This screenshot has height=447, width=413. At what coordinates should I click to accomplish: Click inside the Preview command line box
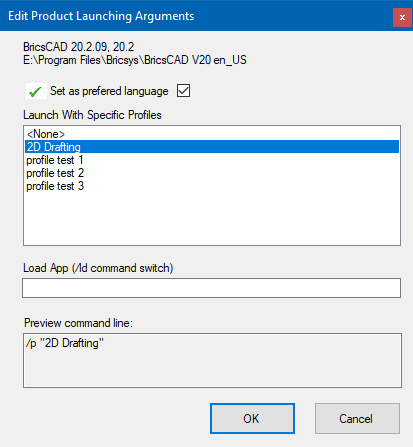tap(212, 360)
